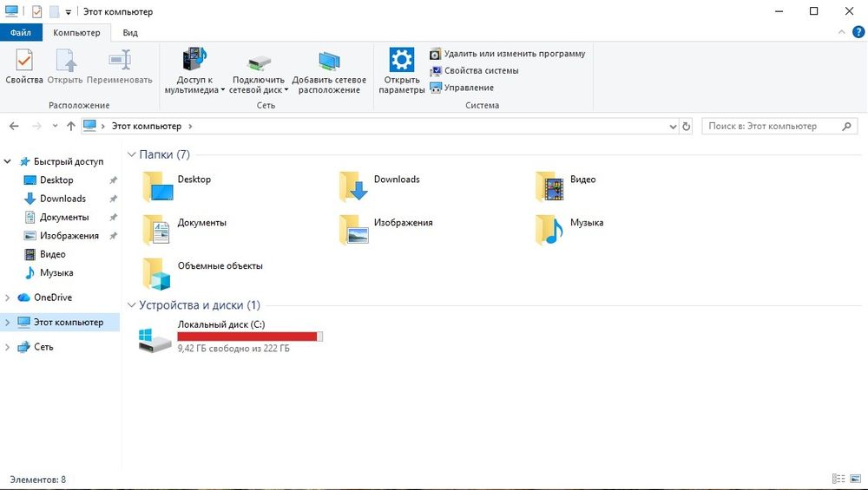Click the computer icon in the title bar

point(11,11)
